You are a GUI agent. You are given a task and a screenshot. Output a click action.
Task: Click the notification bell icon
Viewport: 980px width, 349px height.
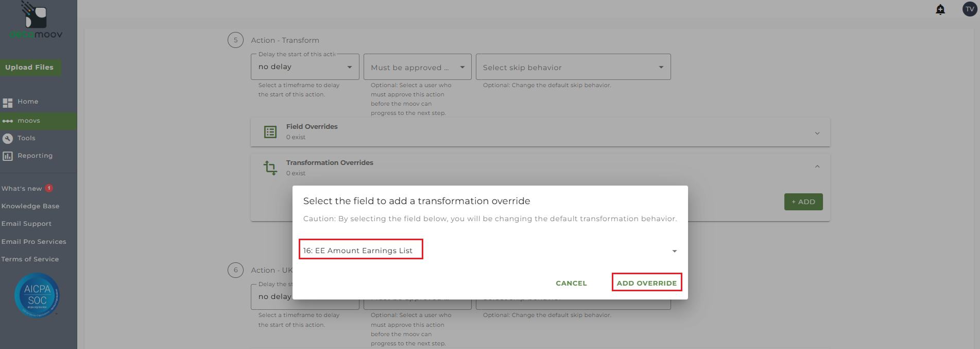coord(940,10)
